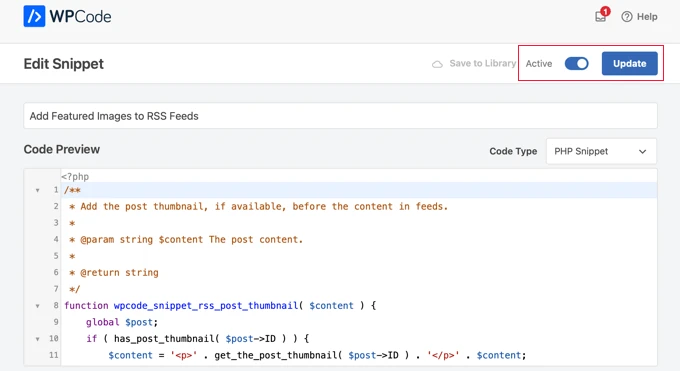The image size is (680, 371).
Task: Click the Help question mark icon
Action: coord(627,17)
